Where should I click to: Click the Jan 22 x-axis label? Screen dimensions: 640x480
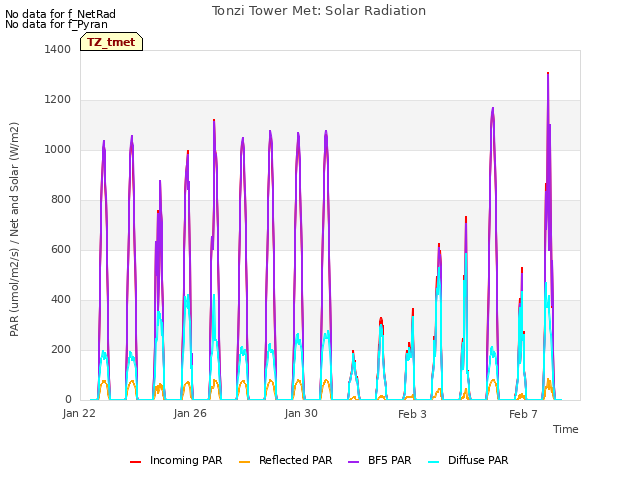point(79,413)
